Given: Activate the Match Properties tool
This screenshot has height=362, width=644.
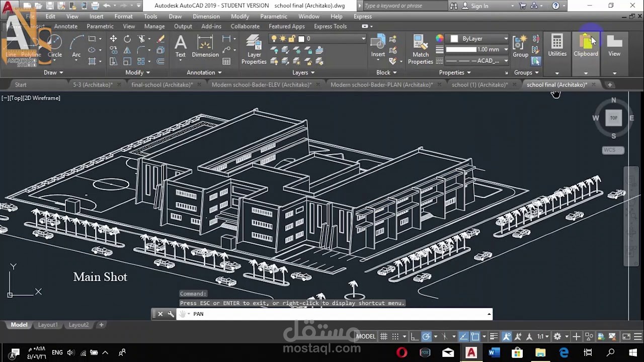Looking at the screenshot, I should pyautogui.click(x=420, y=48).
